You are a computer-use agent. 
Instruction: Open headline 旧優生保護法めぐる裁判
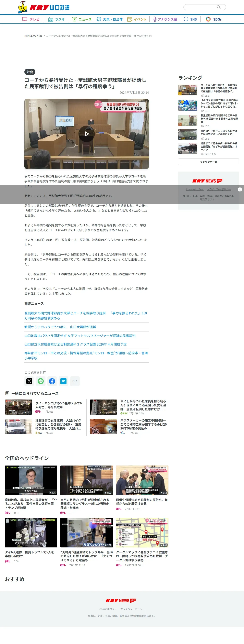pos(142,502)
